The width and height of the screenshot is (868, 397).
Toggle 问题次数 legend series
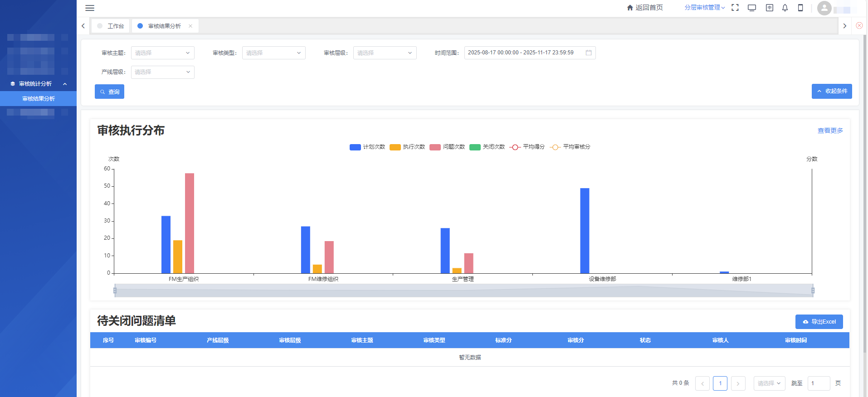447,147
